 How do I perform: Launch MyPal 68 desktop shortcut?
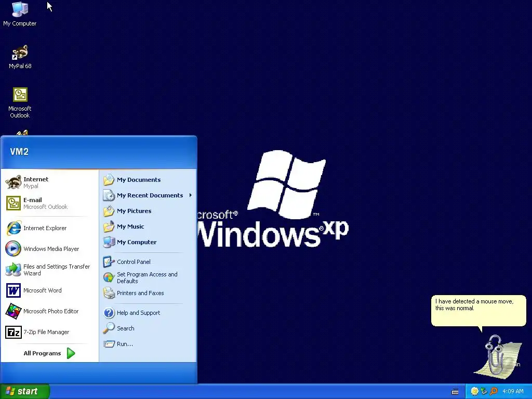click(x=20, y=57)
